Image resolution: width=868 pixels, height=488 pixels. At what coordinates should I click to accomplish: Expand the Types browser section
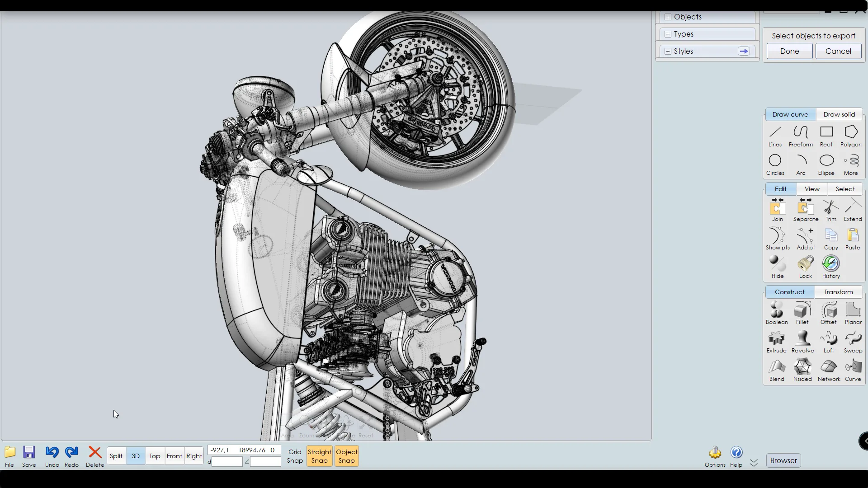668,34
